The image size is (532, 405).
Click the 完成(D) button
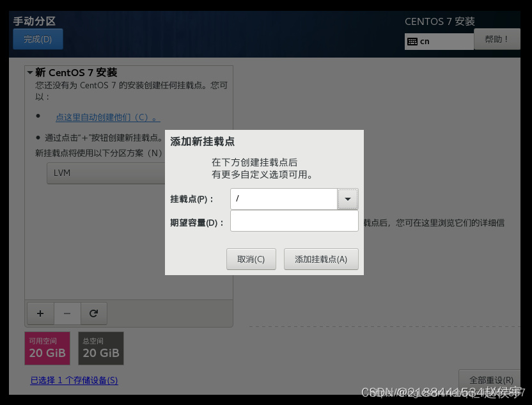38,40
